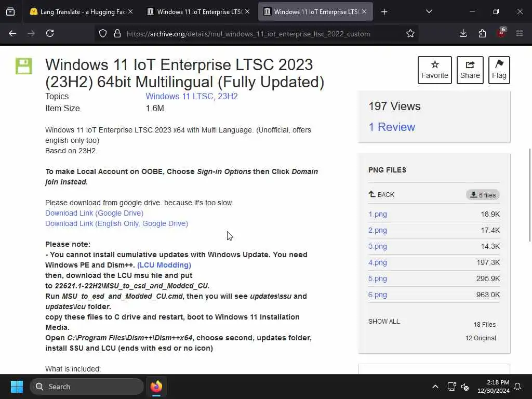Screen dimensions: 532x399
Task: Open the extensions puzzle icon
Action: click(482, 33)
